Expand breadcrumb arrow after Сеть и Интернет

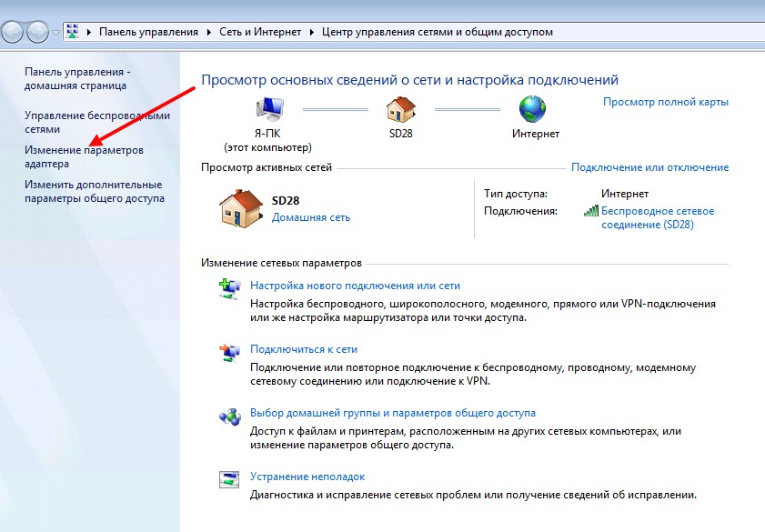315,32
